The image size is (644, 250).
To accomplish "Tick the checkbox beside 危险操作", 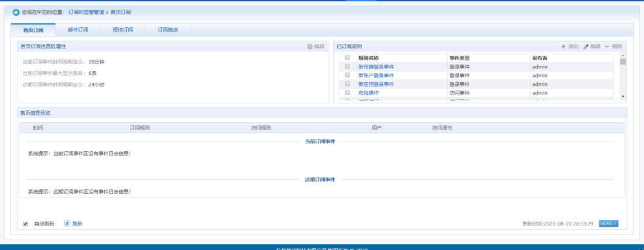I will point(348,92).
